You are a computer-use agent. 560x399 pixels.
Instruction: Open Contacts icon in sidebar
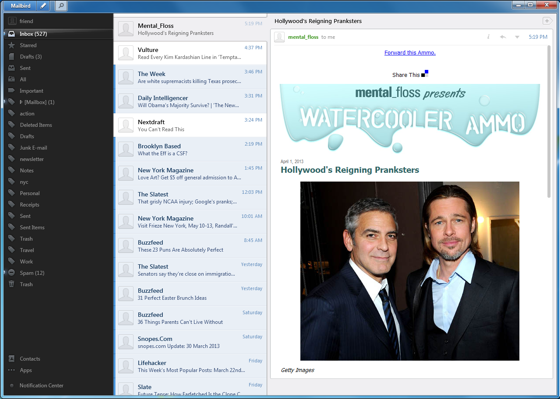(x=11, y=359)
